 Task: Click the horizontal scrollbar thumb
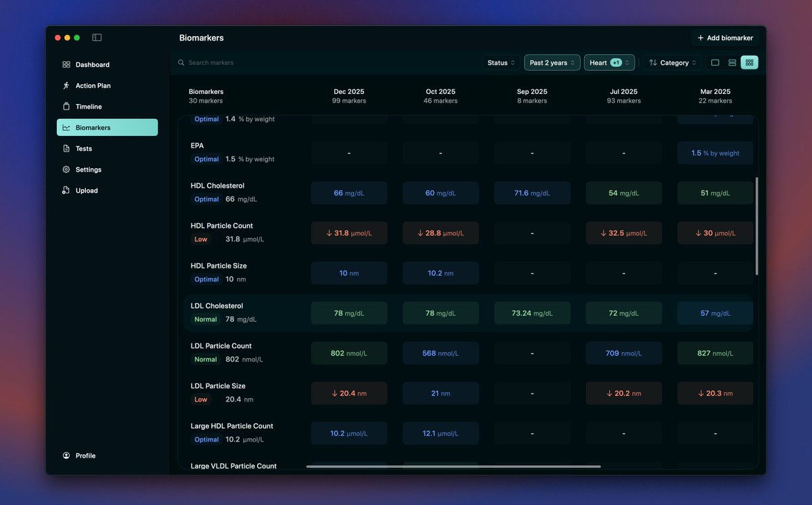[453, 466]
